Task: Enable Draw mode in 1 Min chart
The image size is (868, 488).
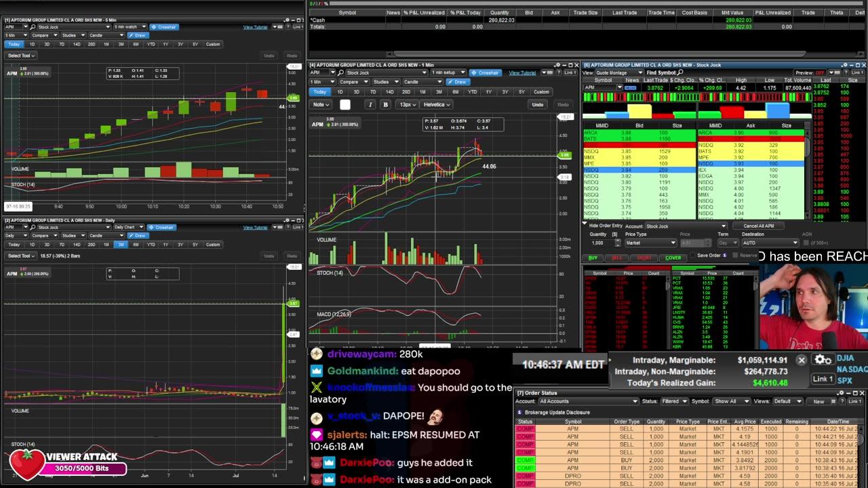Action: click(458, 82)
